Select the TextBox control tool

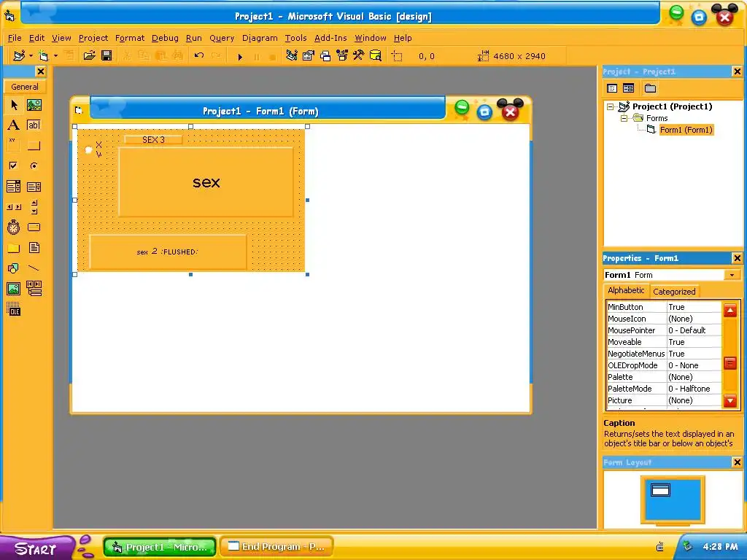click(x=34, y=125)
